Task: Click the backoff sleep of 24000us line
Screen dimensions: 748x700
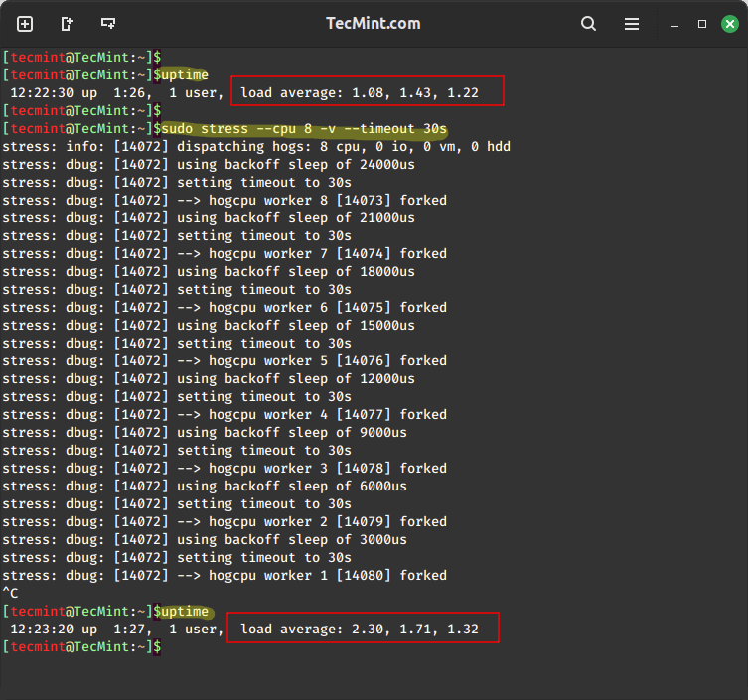Action: [209, 165]
